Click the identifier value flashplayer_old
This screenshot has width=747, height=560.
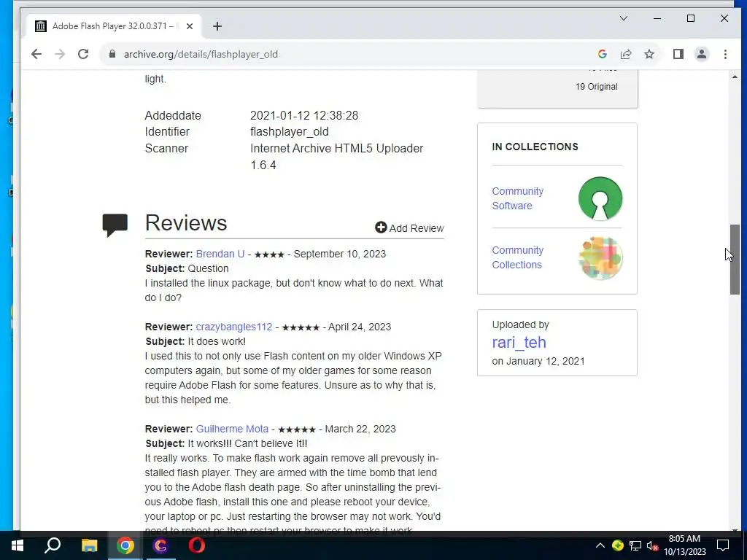click(x=289, y=131)
